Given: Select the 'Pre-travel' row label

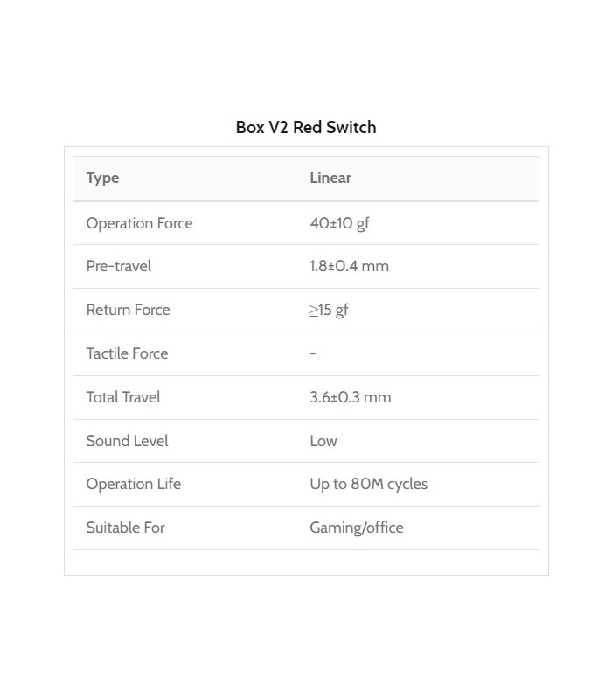Looking at the screenshot, I should click(118, 266).
